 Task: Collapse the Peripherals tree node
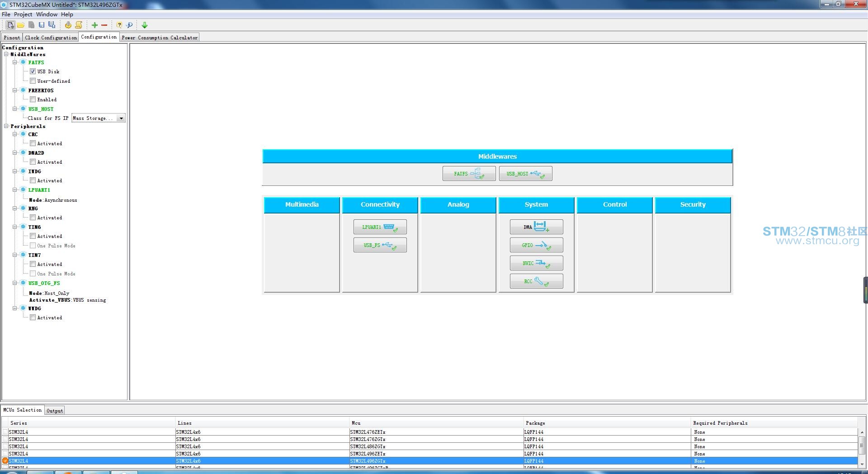pyautogui.click(x=6, y=126)
